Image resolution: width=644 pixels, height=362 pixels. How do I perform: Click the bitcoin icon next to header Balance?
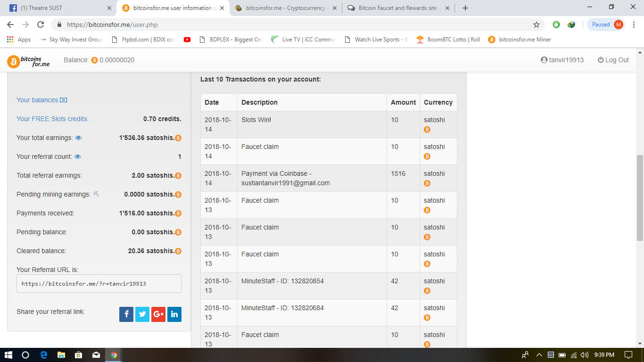click(x=94, y=60)
